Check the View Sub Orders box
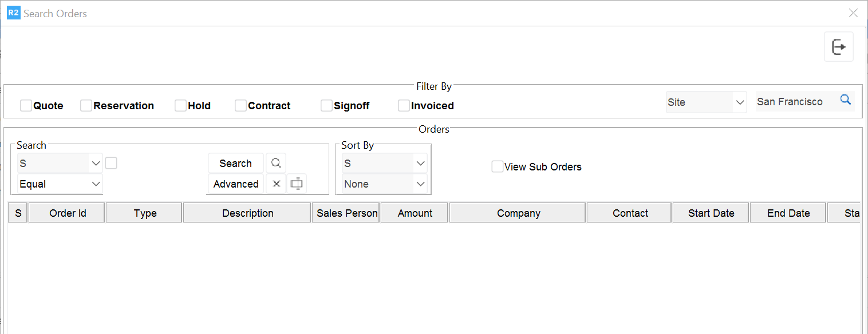 (x=498, y=166)
